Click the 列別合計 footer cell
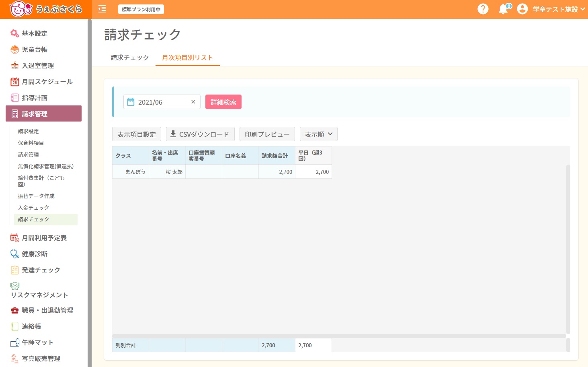The height and width of the screenshot is (367, 588). 131,345
